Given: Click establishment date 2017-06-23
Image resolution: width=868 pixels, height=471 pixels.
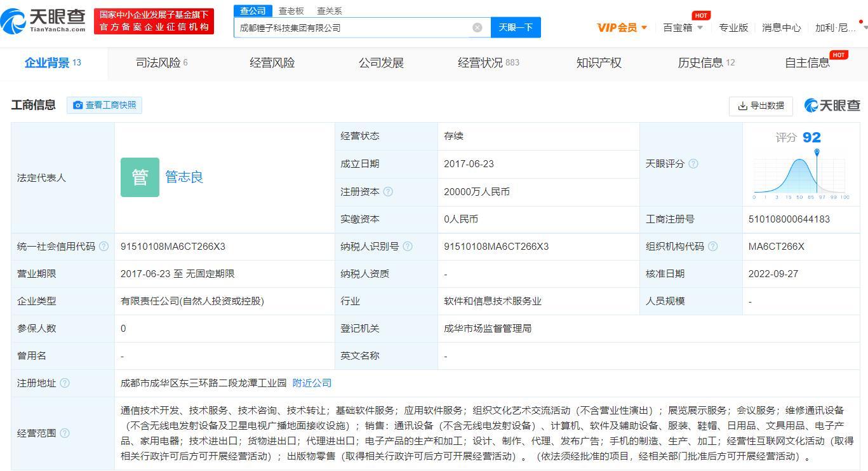Looking at the screenshot, I should 469,164.
